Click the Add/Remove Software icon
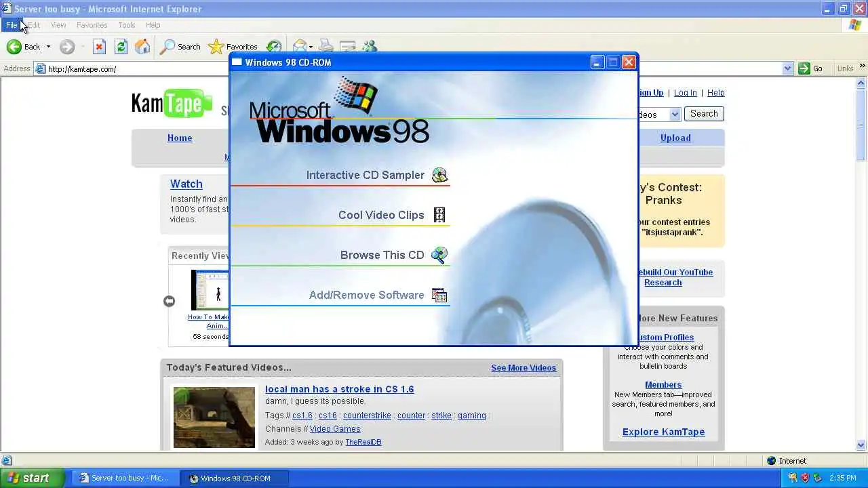 click(439, 295)
